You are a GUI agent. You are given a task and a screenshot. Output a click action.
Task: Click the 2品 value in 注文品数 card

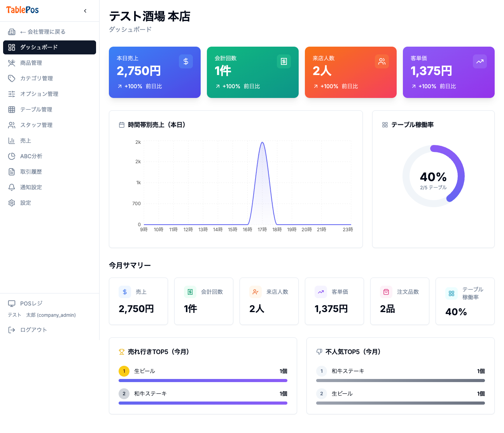click(387, 309)
